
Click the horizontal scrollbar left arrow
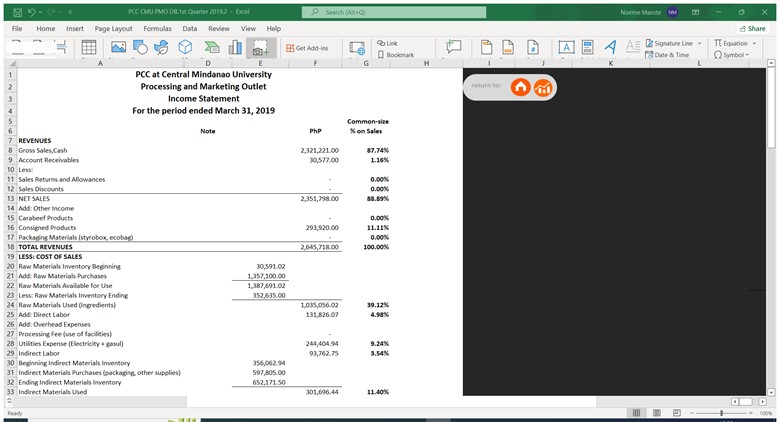click(735, 401)
